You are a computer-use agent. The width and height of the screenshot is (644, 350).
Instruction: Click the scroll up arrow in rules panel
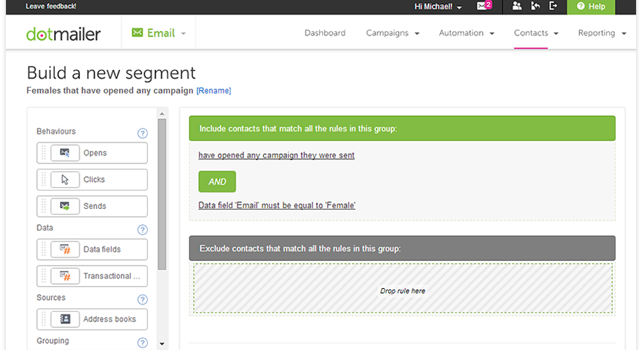161,113
